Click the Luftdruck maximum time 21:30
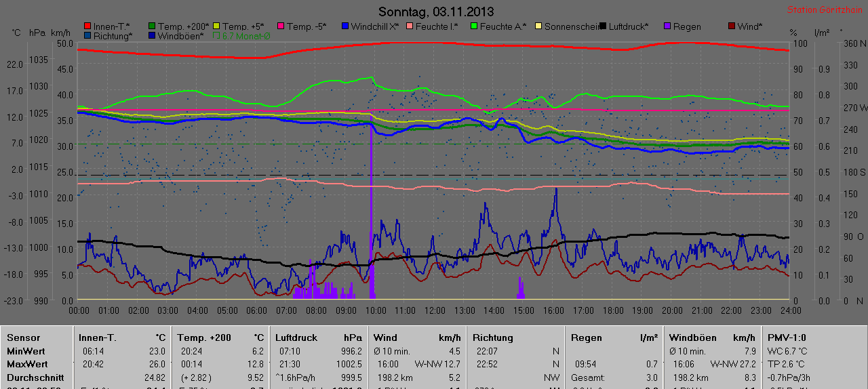This screenshot has width=868, height=389. (x=290, y=364)
